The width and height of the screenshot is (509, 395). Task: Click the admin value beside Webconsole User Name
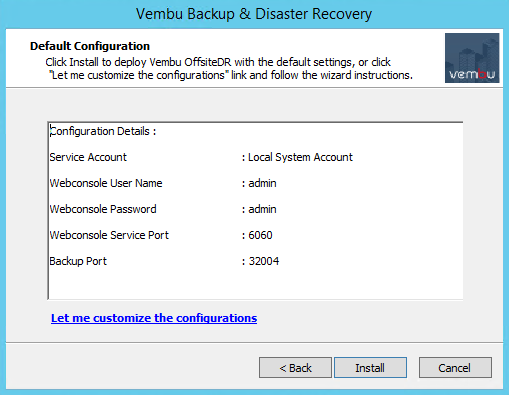(x=262, y=183)
